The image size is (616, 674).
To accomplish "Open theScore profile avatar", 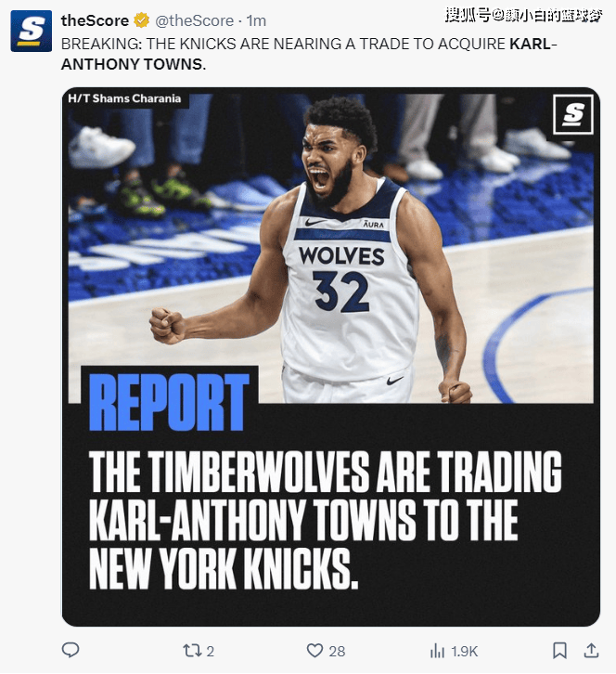I will [32, 31].
